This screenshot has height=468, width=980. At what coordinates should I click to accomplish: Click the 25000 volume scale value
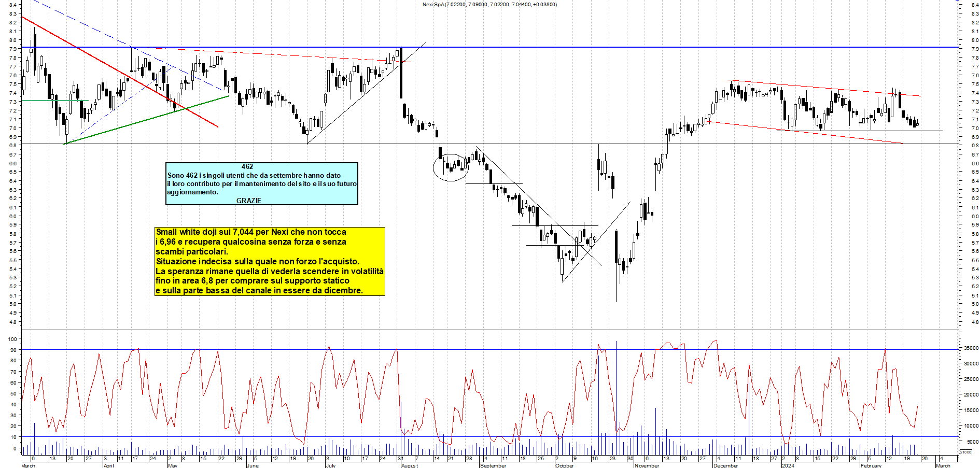pyautogui.click(x=971, y=379)
